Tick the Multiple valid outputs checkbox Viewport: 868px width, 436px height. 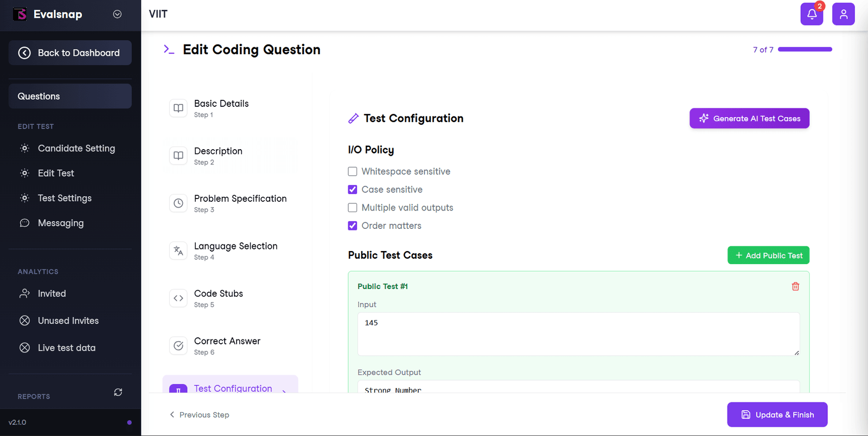pyautogui.click(x=353, y=208)
